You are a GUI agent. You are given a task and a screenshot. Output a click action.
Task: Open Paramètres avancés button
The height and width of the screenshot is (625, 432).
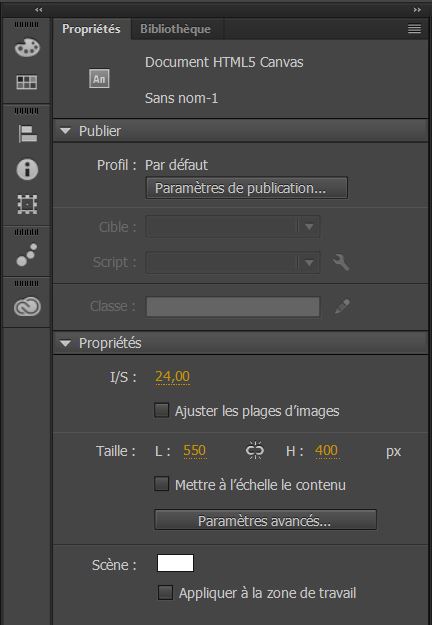click(x=265, y=520)
